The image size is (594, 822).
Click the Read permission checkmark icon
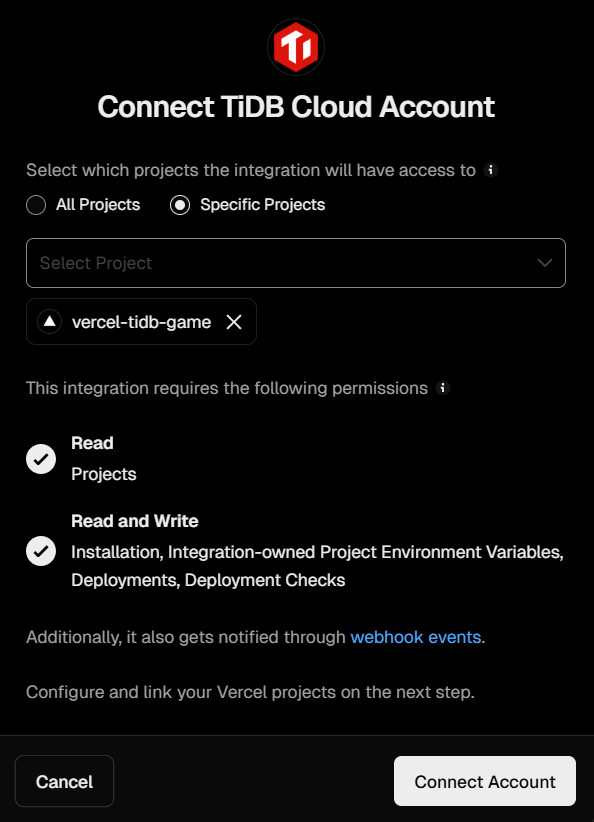41,459
